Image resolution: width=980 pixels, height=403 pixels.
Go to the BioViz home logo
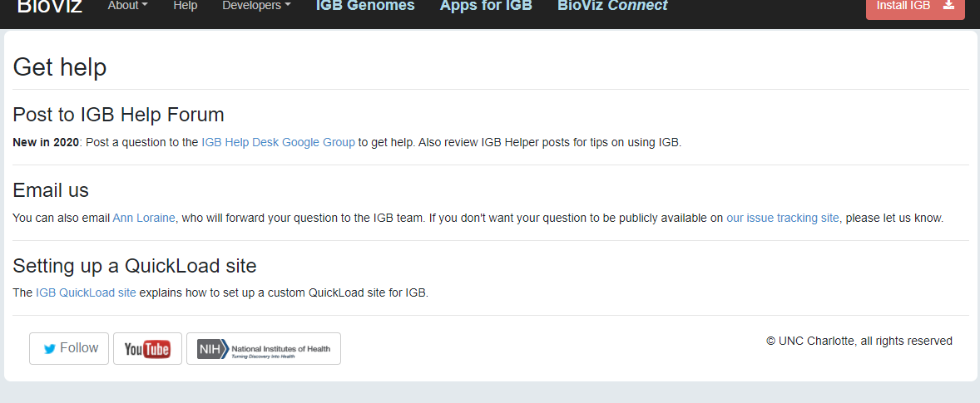coord(50,7)
